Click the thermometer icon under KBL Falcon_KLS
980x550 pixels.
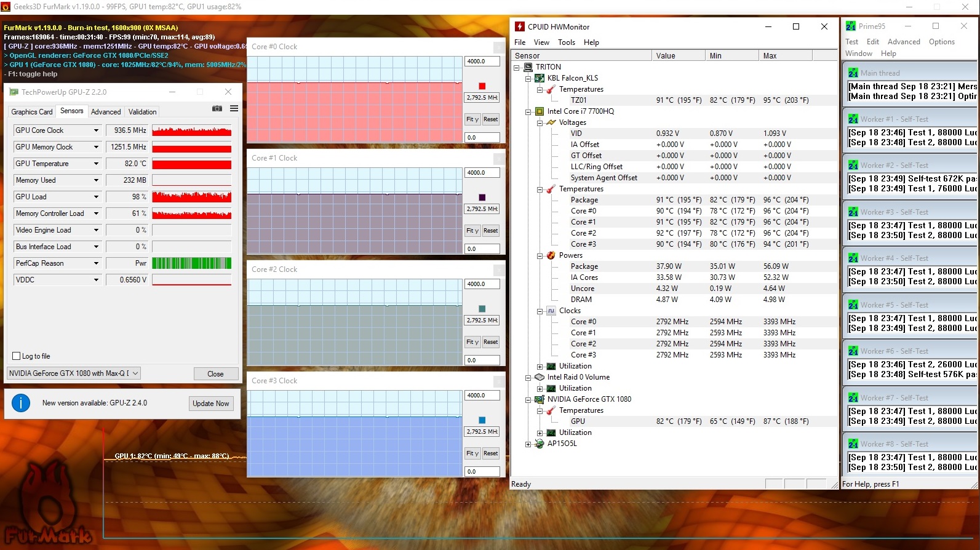click(551, 89)
